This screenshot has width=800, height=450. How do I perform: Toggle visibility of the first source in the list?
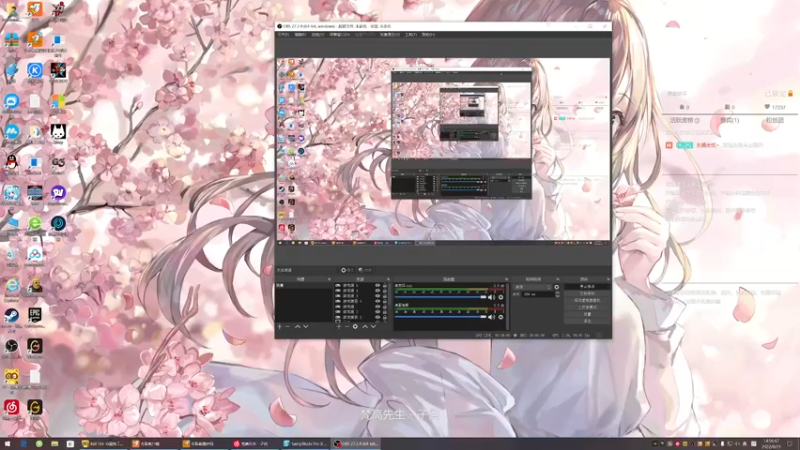click(x=378, y=285)
